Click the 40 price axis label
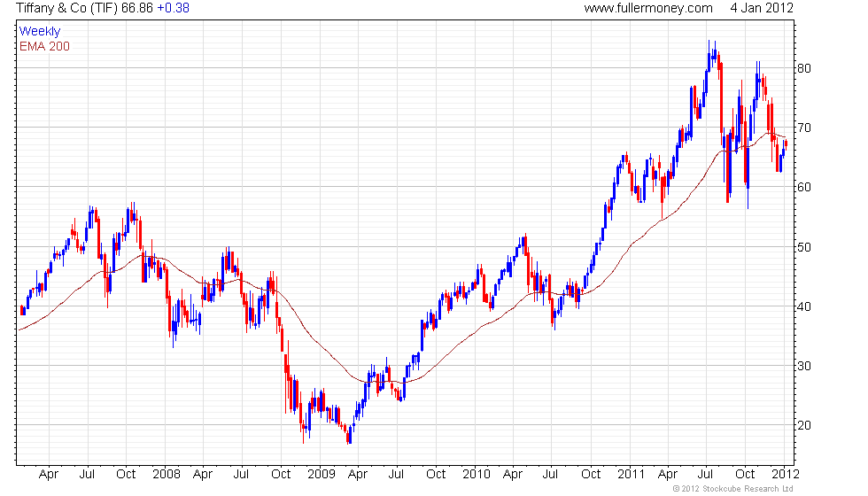868x496 pixels. [x=804, y=306]
